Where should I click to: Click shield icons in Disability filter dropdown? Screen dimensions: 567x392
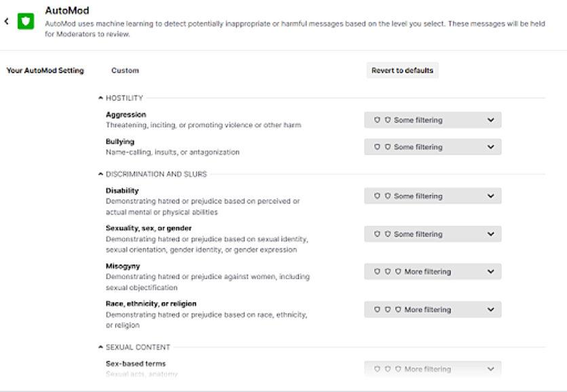(383, 196)
